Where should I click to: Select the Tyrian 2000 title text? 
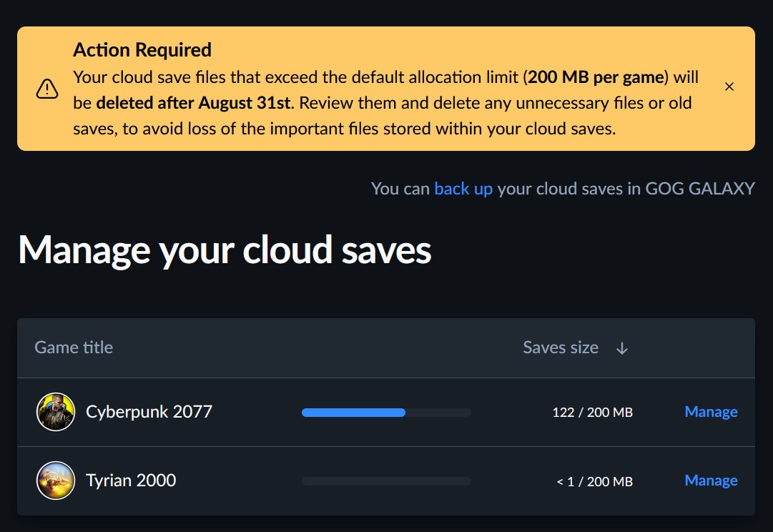(x=131, y=481)
